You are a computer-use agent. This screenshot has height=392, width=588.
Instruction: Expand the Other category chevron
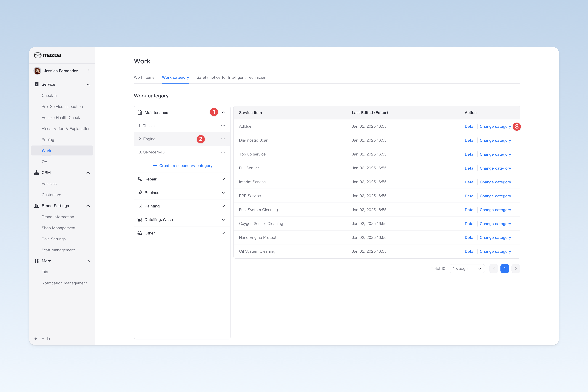point(223,233)
